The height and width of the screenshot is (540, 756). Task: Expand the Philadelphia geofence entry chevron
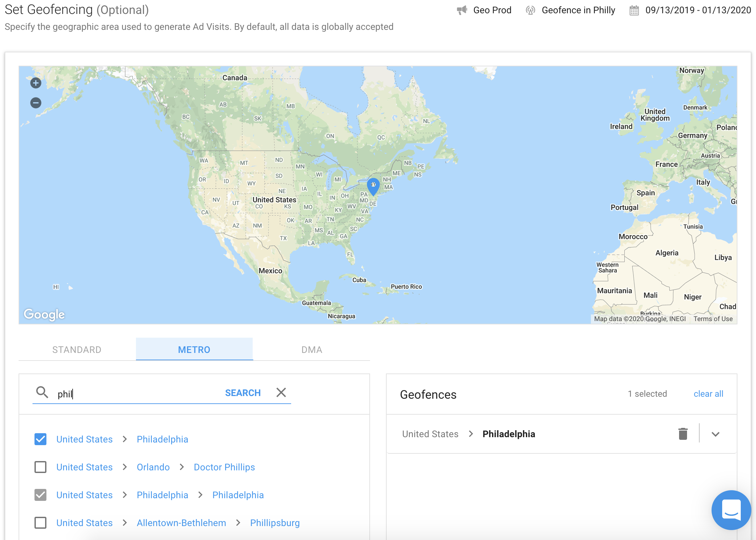tap(716, 434)
